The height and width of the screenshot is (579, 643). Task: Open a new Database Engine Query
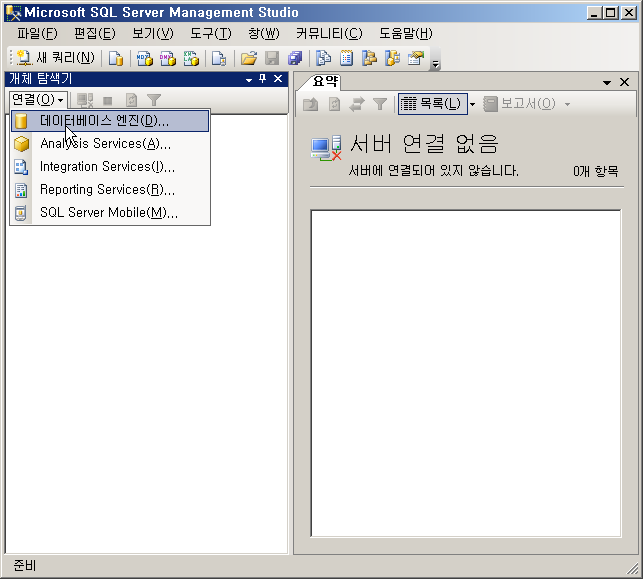pyautogui.click(x=116, y=58)
